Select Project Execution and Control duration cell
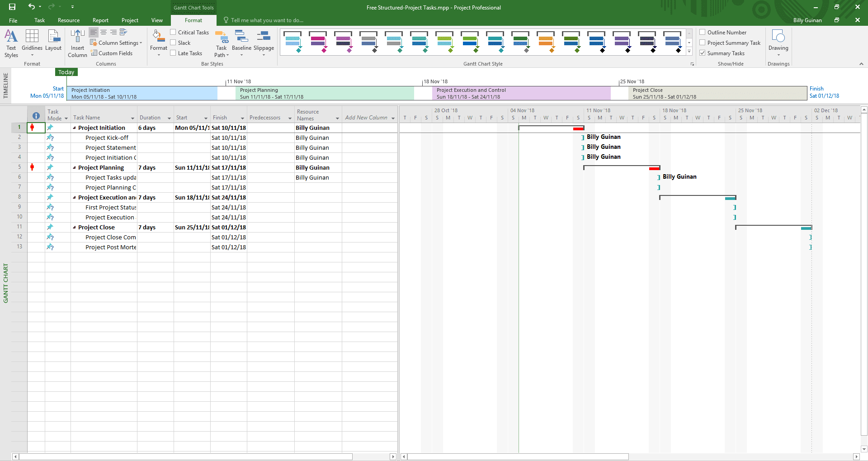This screenshot has width=868, height=461. tap(156, 197)
